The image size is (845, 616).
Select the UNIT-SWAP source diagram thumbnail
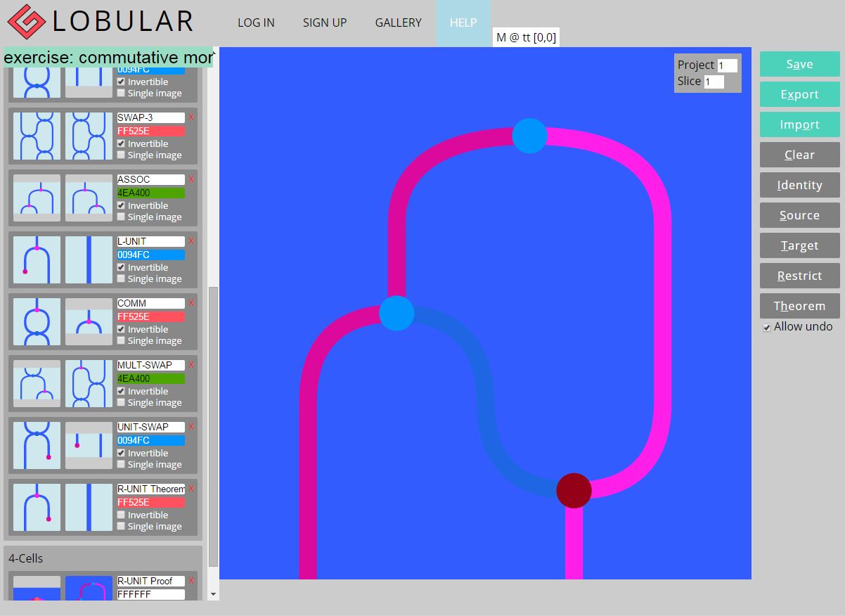click(x=37, y=446)
